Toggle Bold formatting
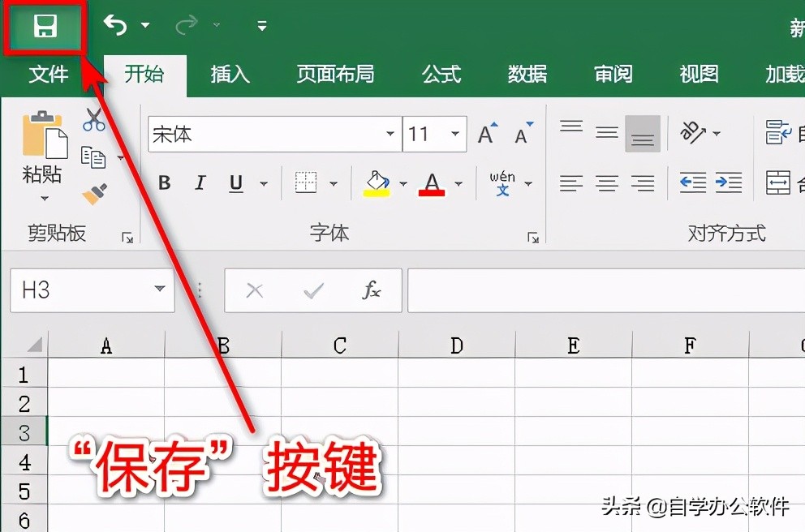Image resolution: width=805 pixels, height=532 pixels. click(x=164, y=182)
